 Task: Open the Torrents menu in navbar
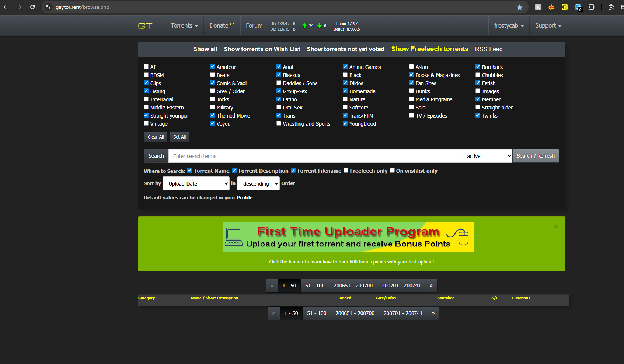[x=184, y=26]
